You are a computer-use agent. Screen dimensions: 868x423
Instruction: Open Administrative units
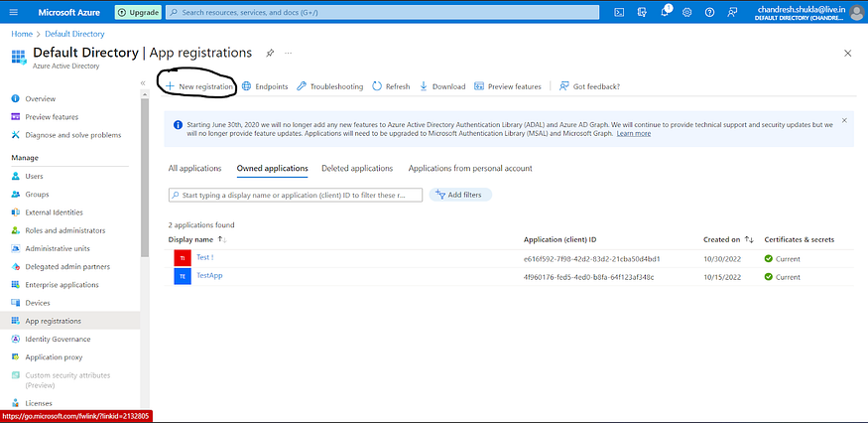pos(58,249)
